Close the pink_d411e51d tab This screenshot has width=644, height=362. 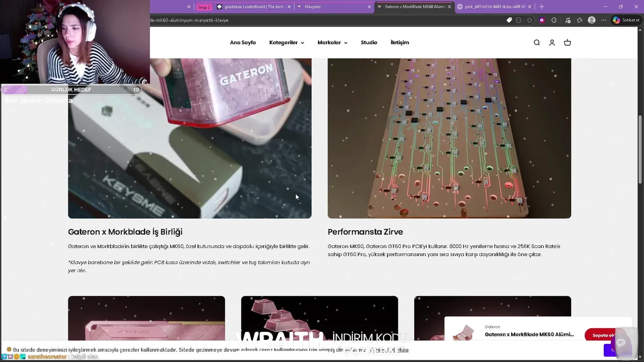[530, 7]
